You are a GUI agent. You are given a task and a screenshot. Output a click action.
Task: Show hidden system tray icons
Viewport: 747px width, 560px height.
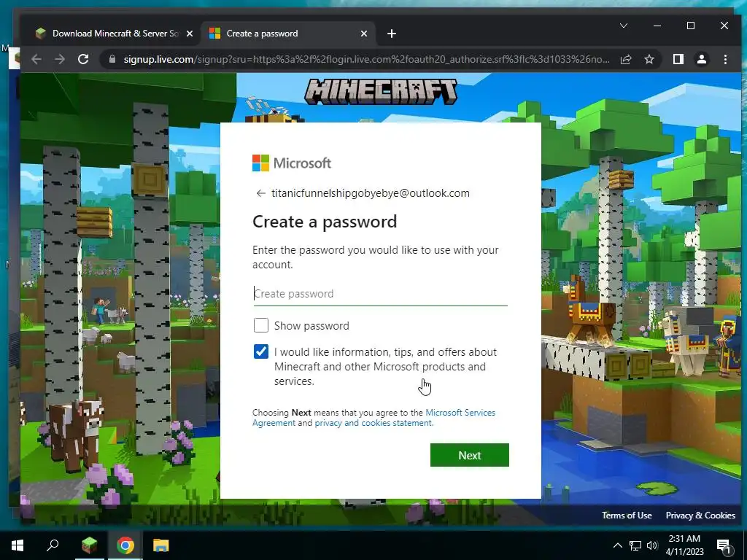[x=617, y=545]
